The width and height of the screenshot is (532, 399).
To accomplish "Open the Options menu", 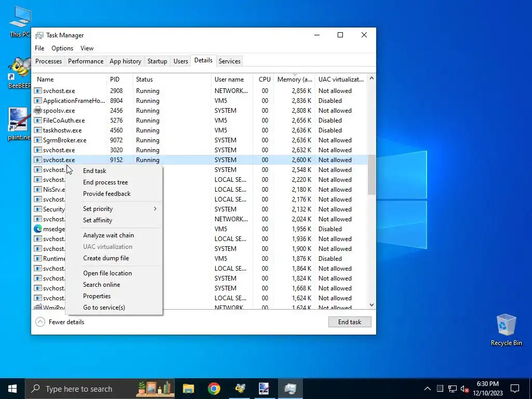I will [x=62, y=48].
